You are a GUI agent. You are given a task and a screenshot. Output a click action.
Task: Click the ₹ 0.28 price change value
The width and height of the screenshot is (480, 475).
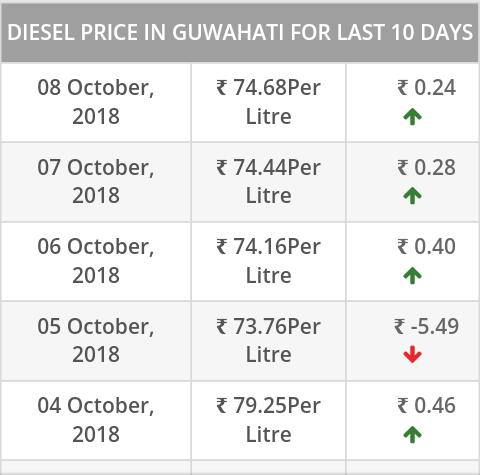(426, 167)
